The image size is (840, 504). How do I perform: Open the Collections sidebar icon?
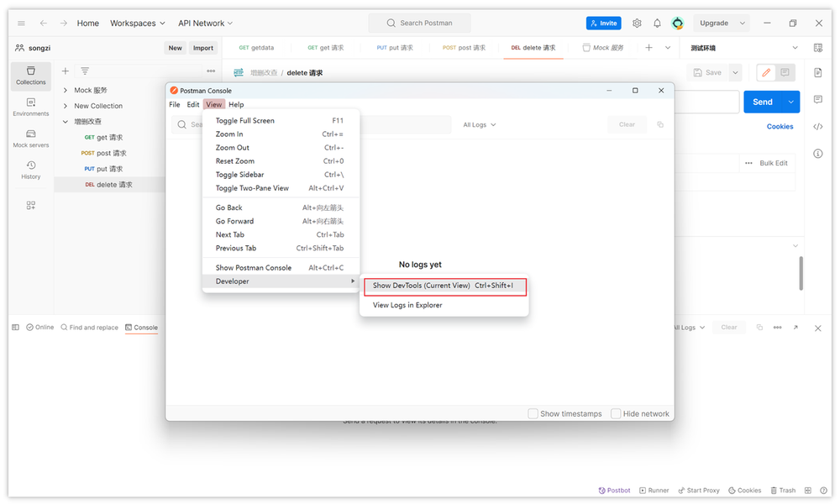[30, 76]
